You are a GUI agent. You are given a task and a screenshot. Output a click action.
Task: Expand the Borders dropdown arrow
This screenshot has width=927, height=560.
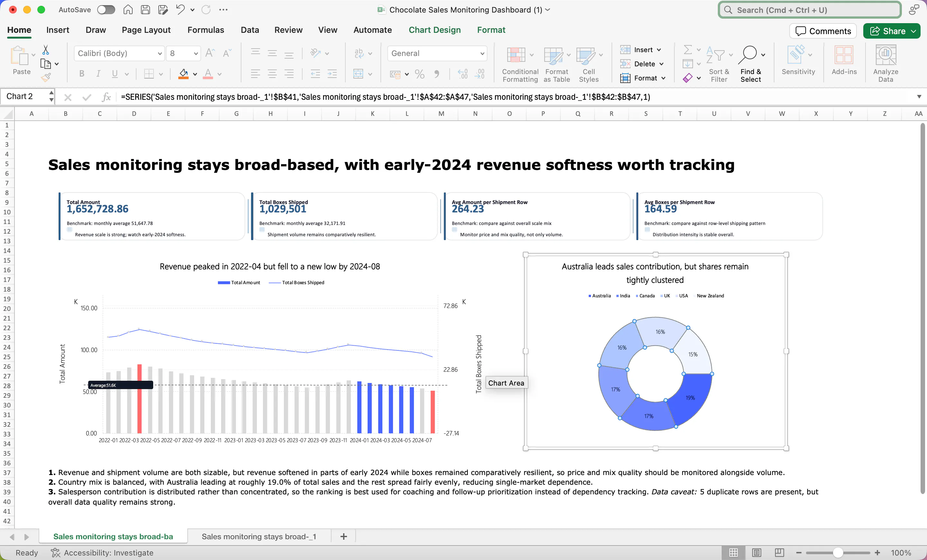(x=161, y=74)
